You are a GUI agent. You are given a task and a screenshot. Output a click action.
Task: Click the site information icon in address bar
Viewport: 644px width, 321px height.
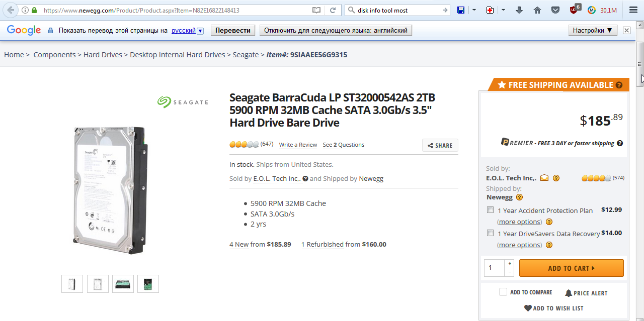[25, 10]
